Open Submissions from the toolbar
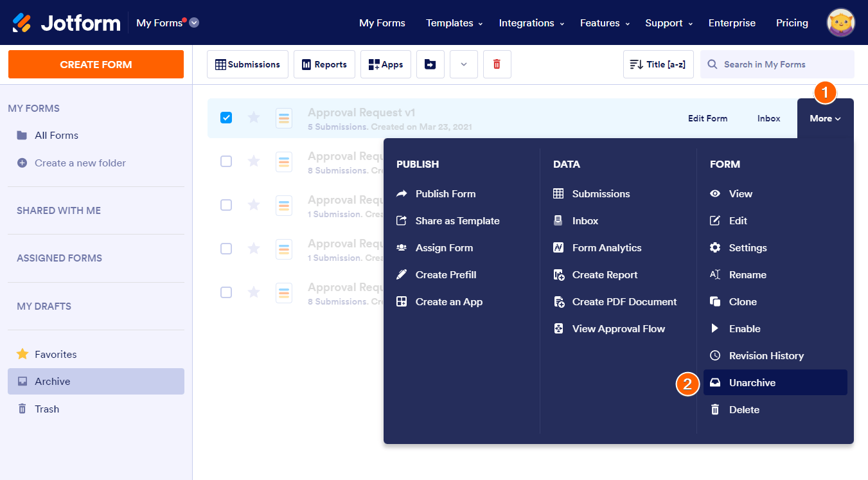The width and height of the screenshot is (868, 480). [x=247, y=64]
